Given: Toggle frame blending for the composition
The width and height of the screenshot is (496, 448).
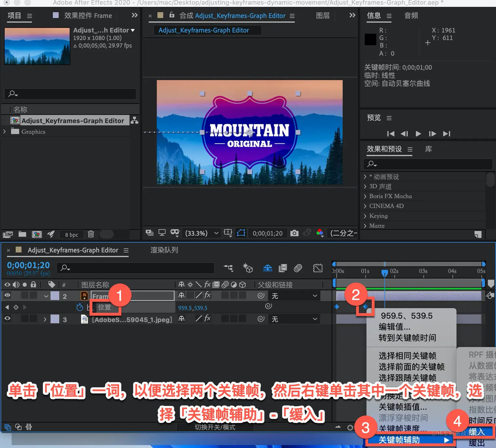Looking at the screenshot, I should [282, 268].
